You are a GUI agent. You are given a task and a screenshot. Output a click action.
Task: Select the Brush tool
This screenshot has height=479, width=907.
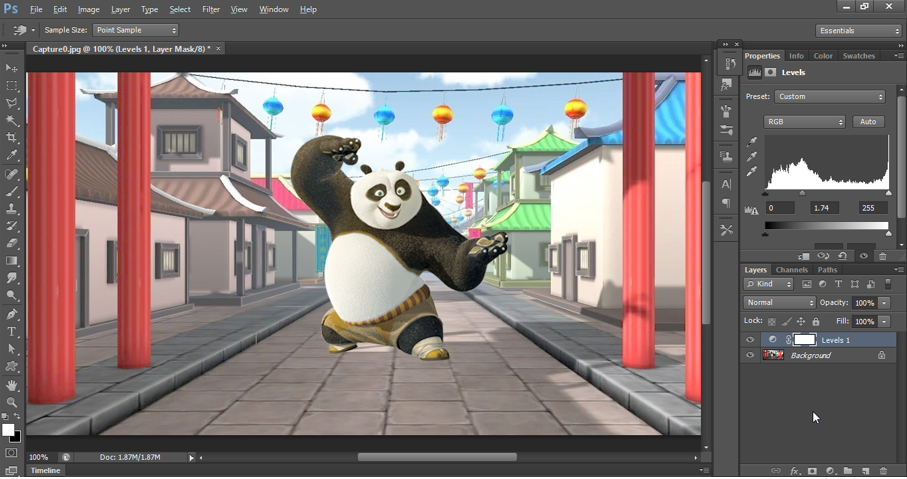(12, 191)
